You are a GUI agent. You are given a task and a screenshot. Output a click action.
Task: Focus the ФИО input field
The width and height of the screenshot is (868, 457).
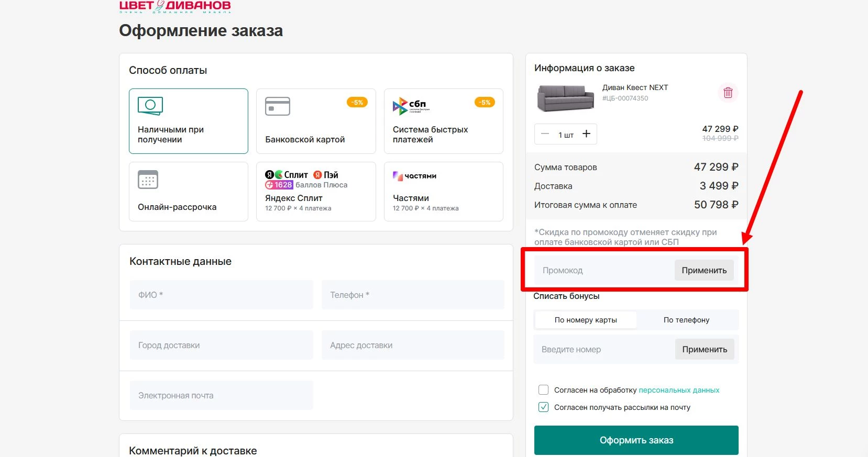pyautogui.click(x=221, y=295)
